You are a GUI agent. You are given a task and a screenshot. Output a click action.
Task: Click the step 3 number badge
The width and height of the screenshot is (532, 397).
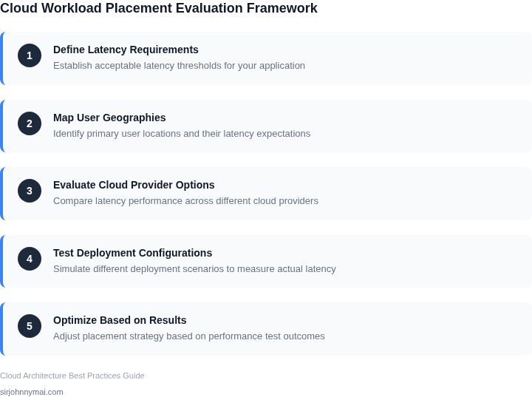pos(30,191)
